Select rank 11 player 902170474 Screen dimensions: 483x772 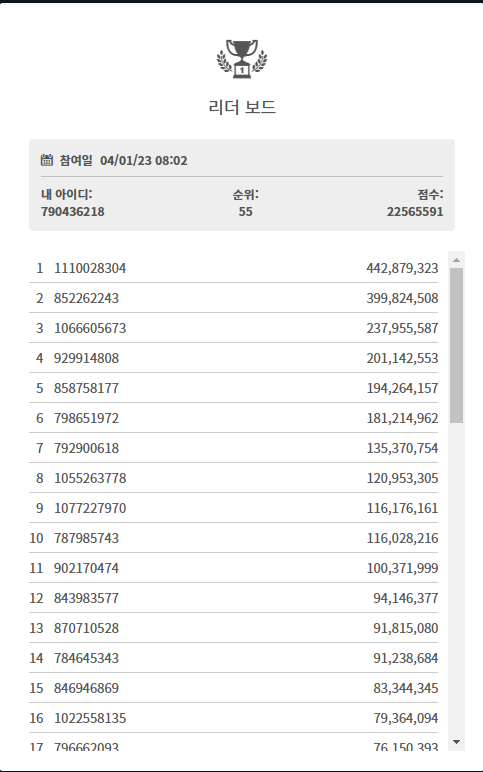87,569
